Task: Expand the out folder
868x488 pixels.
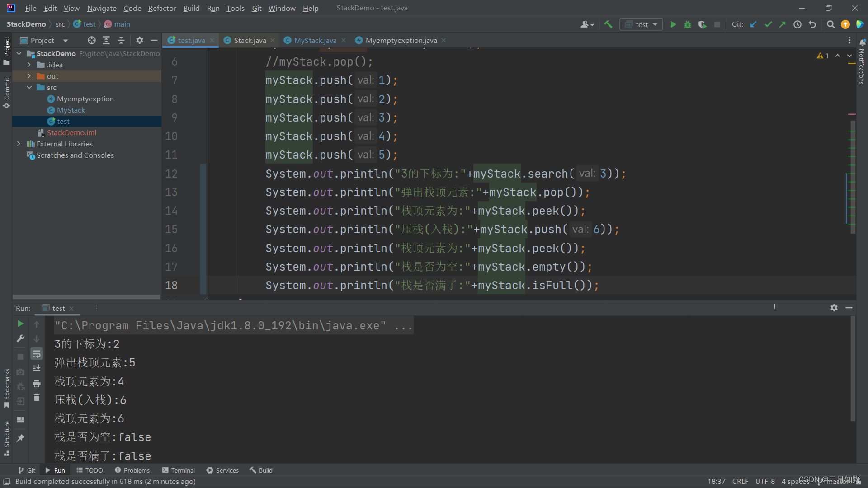Action: click(x=29, y=76)
